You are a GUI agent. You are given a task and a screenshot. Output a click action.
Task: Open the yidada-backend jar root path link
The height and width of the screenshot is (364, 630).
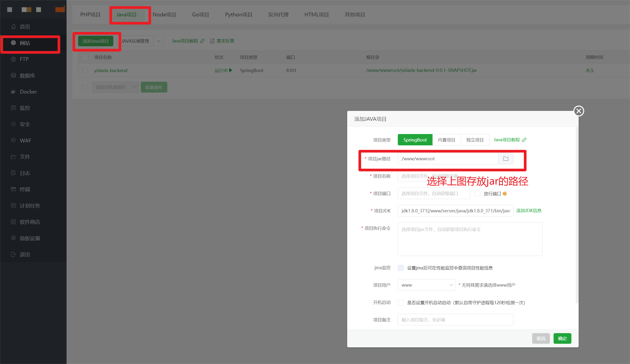tap(421, 70)
